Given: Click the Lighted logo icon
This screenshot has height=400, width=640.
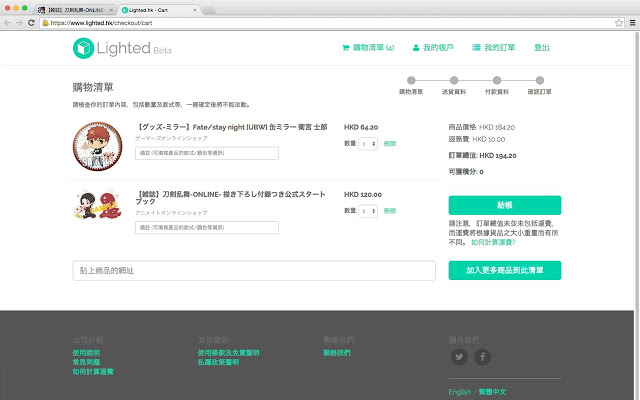Looking at the screenshot, I should [83, 48].
